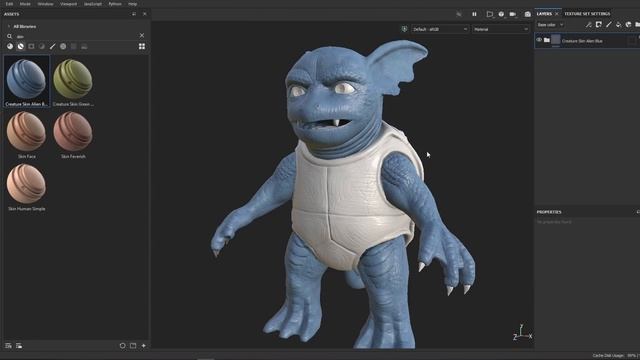
Task: Open second resource icon at Assets bottom
Action: 19,346
